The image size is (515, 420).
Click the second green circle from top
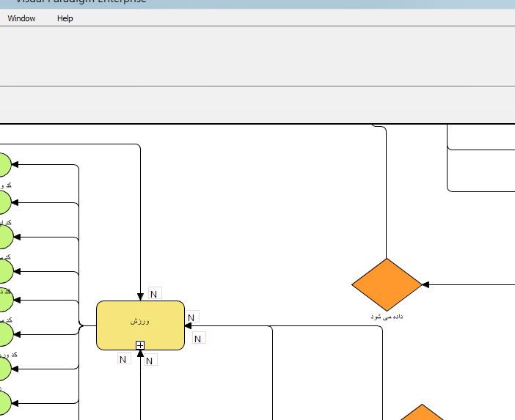pyautogui.click(x=4, y=202)
